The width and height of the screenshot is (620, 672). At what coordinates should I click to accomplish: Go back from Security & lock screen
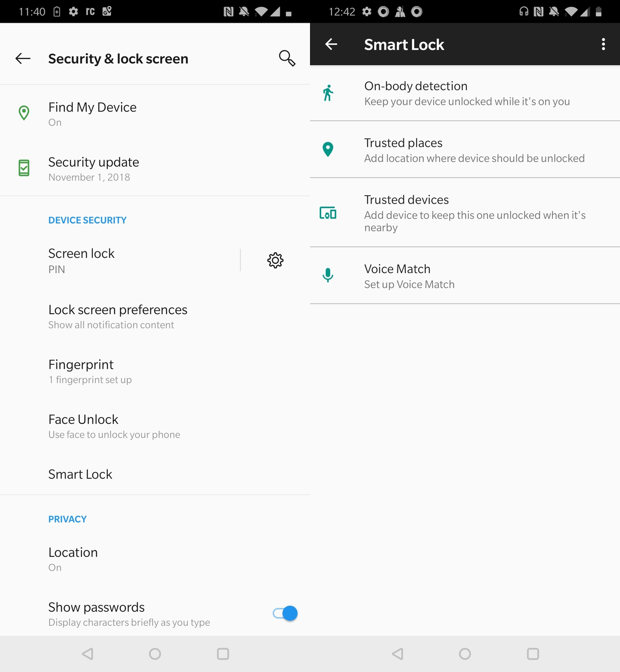click(x=23, y=58)
